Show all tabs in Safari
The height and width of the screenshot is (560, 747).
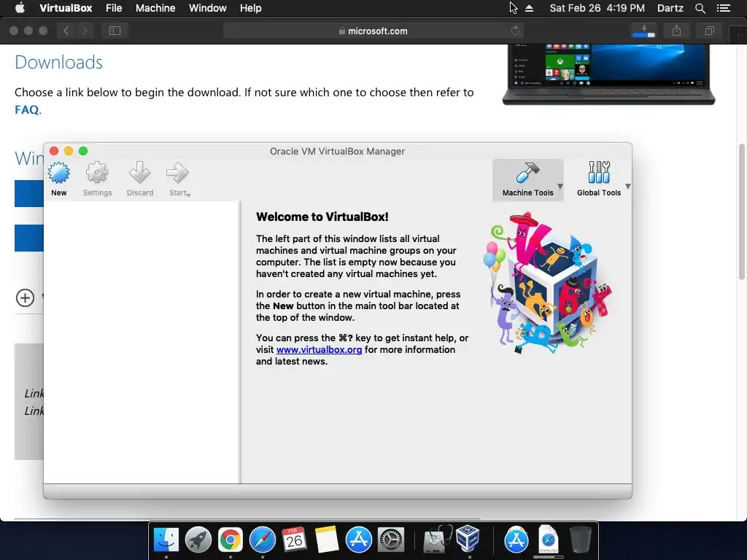pyautogui.click(x=709, y=31)
